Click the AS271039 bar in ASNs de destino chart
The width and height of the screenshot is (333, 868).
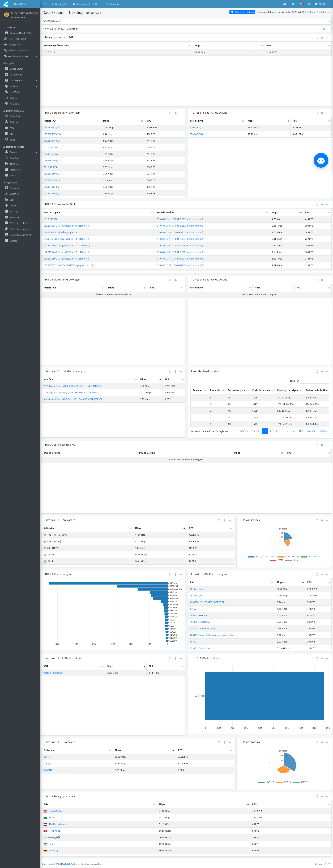264,696
